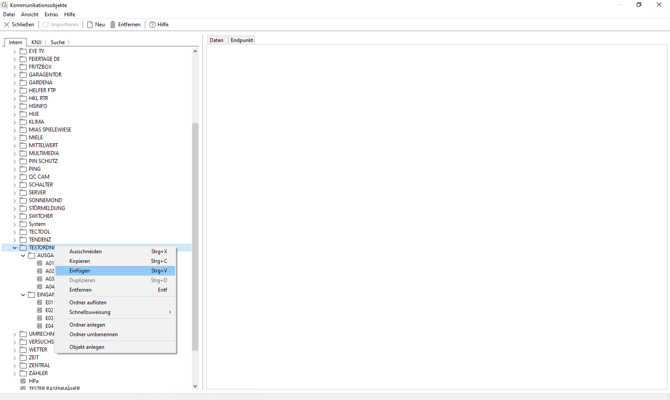The width and height of the screenshot is (670, 400).
Task: Click the HSINFO folder icon
Action: point(23,106)
